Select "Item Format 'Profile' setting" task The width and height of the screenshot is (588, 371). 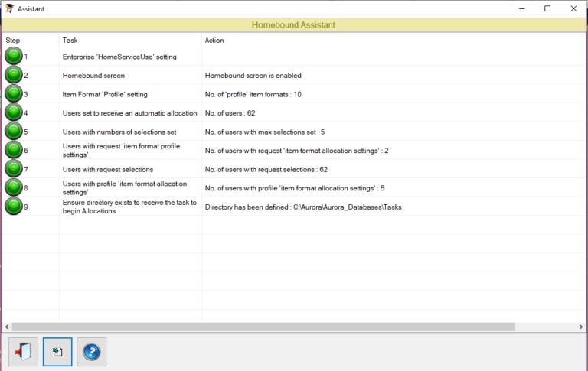coord(105,94)
